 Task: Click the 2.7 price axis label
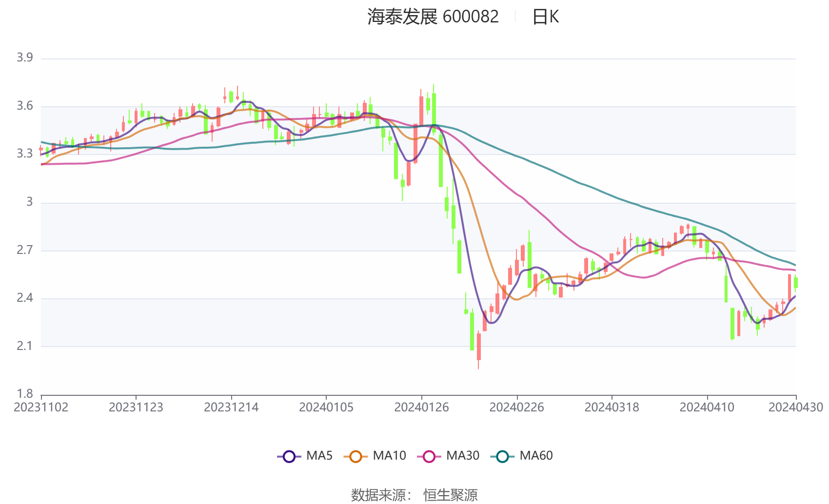click(25, 250)
